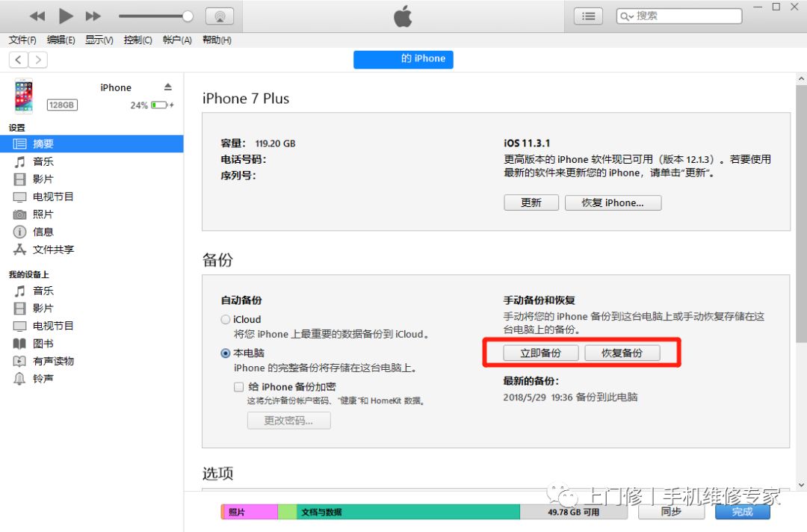This screenshot has width=807, height=532.
Task: Click the Apple logo display area
Action: [403, 16]
